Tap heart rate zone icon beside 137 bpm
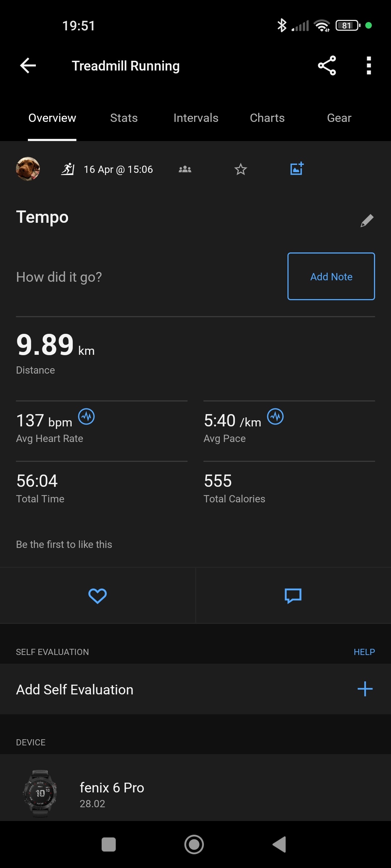This screenshot has width=391, height=868. [87, 417]
